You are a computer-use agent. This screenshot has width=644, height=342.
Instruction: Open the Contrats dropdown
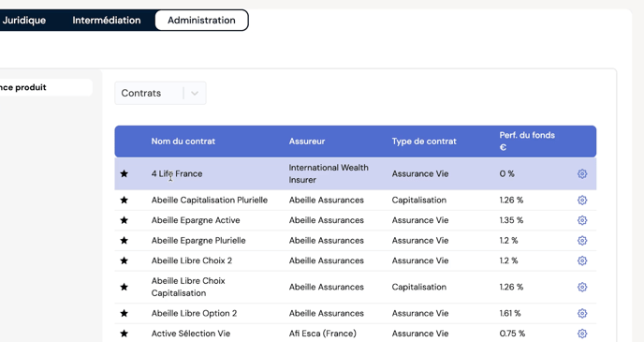[160, 94]
